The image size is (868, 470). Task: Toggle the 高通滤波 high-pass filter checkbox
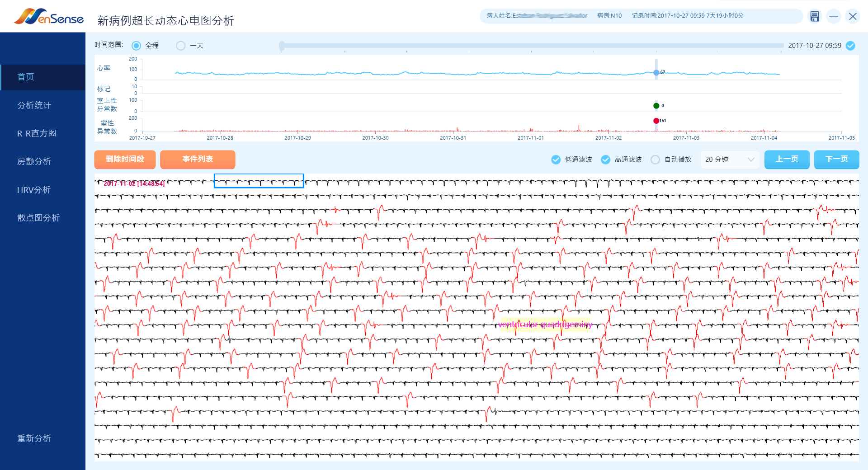click(x=606, y=160)
